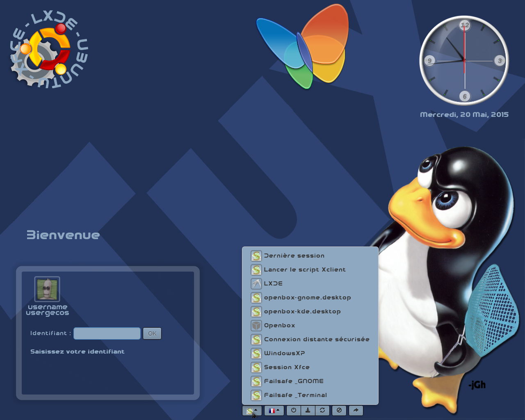Choose the WindowsXP session
Viewport: 525px width, 420px height.
pos(310,354)
